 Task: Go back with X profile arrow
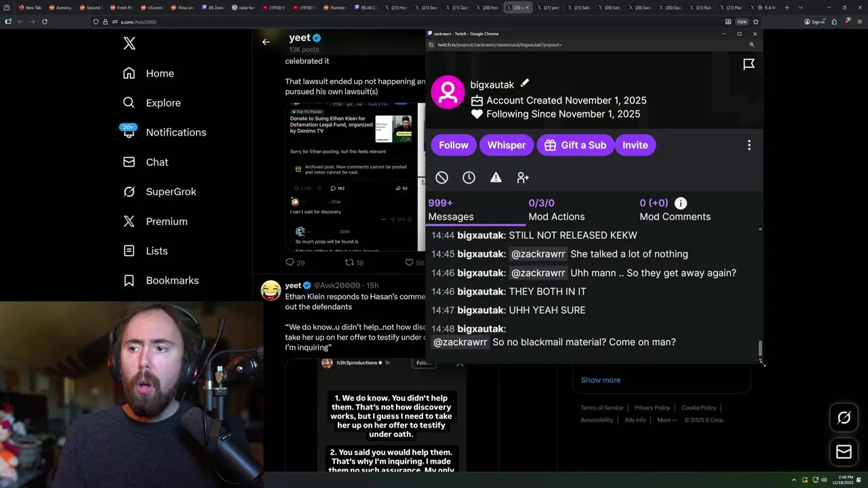(x=266, y=42)
